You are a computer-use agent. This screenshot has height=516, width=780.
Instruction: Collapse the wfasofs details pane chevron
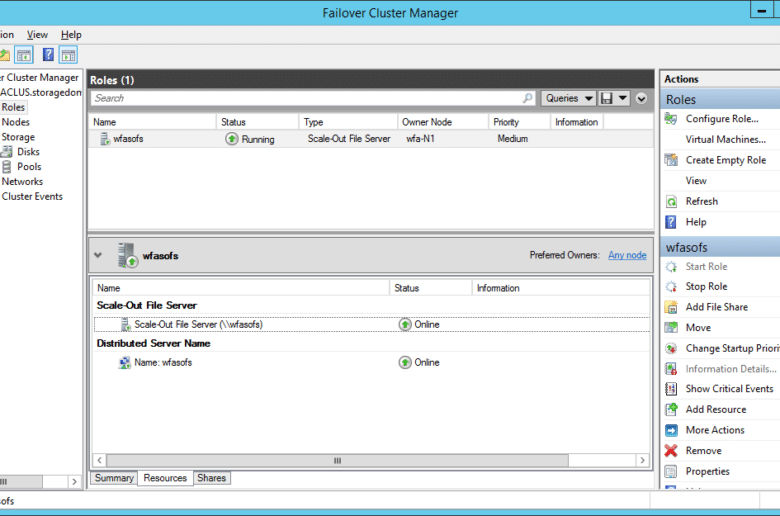98,255
